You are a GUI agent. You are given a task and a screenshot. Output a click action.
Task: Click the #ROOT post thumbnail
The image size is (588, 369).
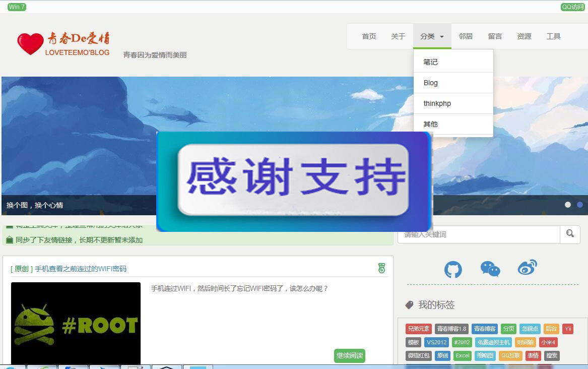click(76, 323)
